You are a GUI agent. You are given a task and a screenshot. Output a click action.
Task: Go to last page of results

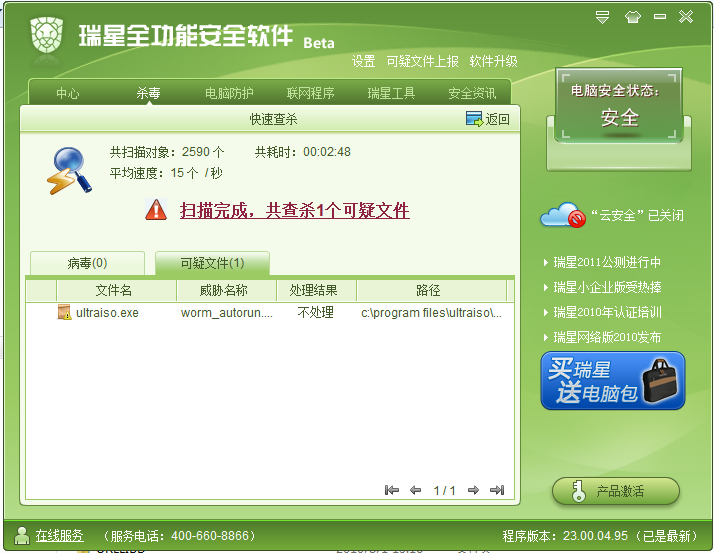(x=497, y=490)
